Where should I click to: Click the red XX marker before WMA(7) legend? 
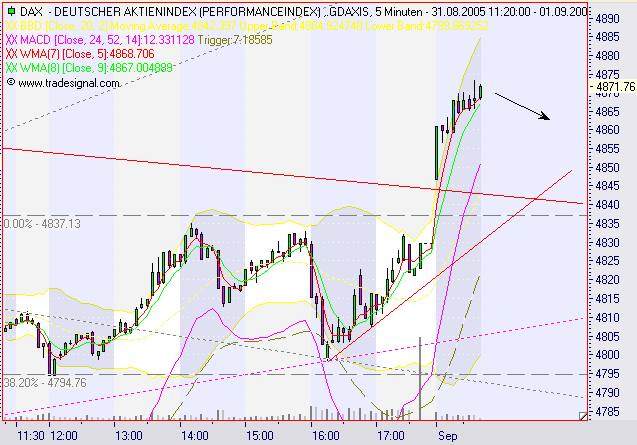click(x=11, y=54)
